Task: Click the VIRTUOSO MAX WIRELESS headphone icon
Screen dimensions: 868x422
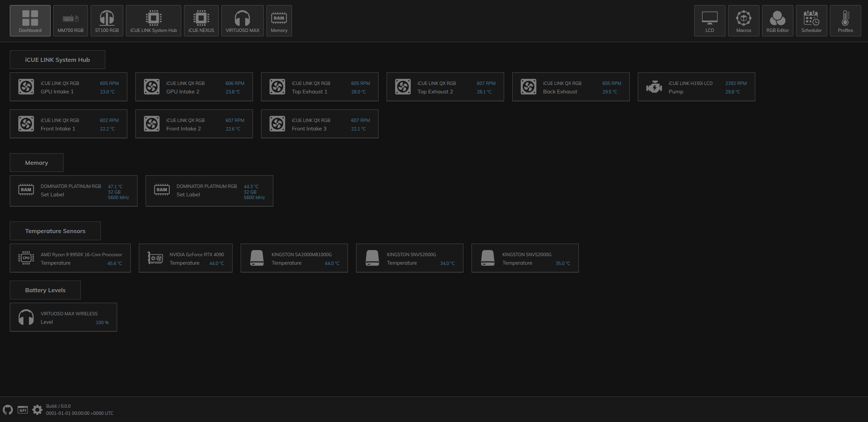Action: [26, 317]
